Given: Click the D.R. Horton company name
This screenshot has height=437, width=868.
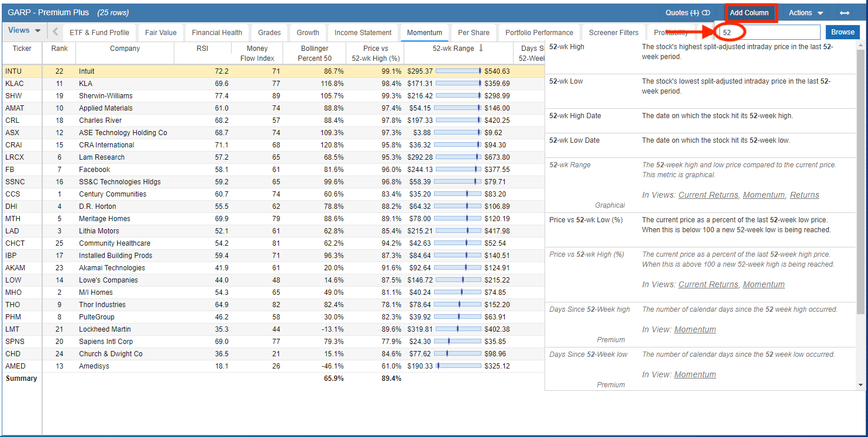Looking at the screenshot, I should tap(98, 207).
